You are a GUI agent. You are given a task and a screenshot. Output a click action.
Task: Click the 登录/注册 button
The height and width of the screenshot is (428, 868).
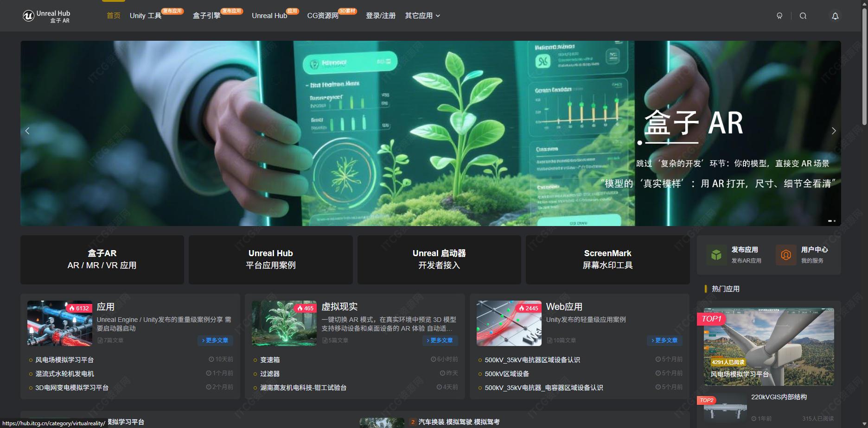[380, 15]
